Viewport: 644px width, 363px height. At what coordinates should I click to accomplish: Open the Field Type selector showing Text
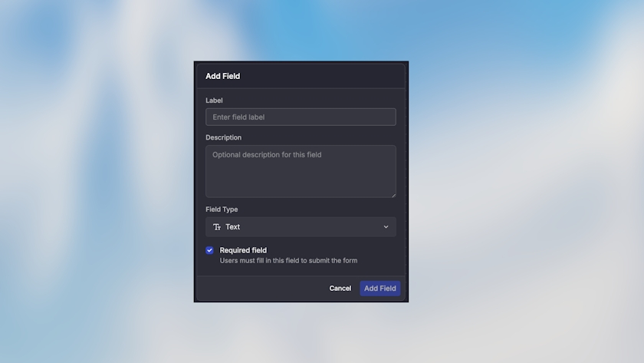coord(301,227)
